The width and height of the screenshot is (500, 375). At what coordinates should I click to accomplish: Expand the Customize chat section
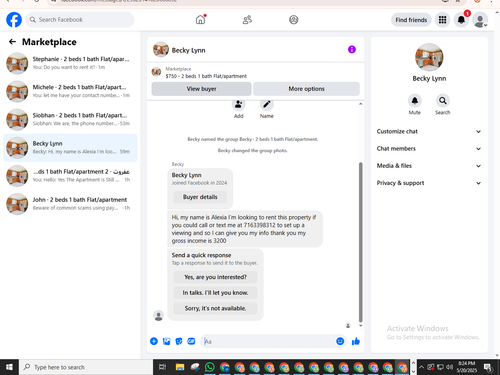pyautogui.click(x=429, y=131)
